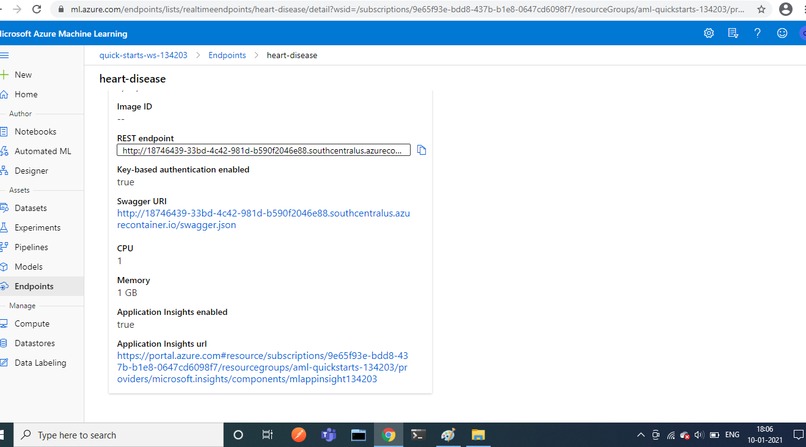
Task: Open Action Center notifications
Action: tap(798, 435)
